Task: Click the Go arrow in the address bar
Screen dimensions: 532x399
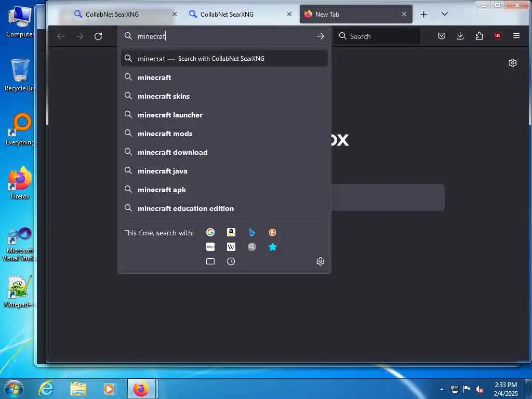Action: tap(320, 36)
